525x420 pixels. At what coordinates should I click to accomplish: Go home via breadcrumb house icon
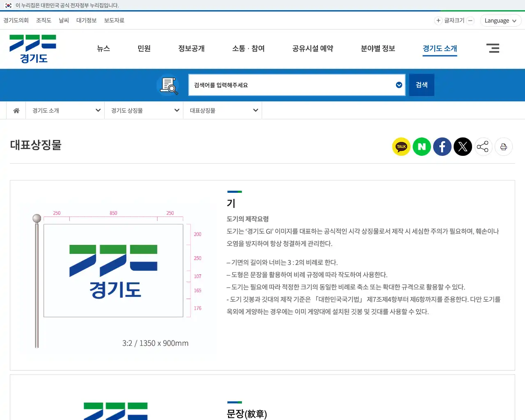coord(16,110)
